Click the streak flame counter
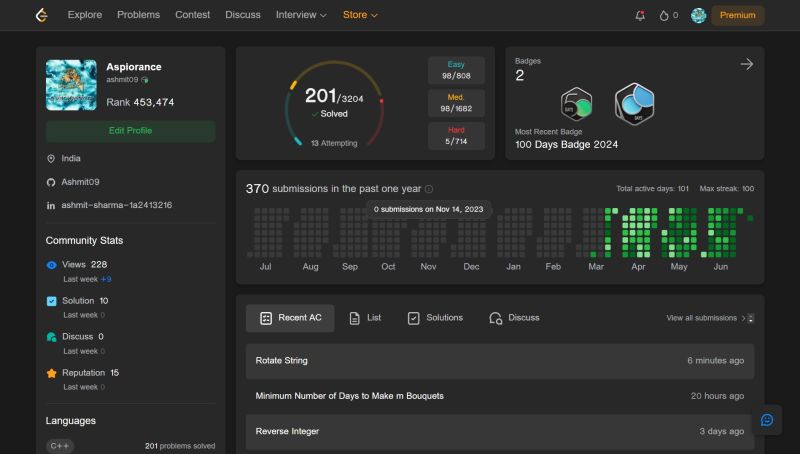Viewport: 800px width, 454px height. click(668, 15)
